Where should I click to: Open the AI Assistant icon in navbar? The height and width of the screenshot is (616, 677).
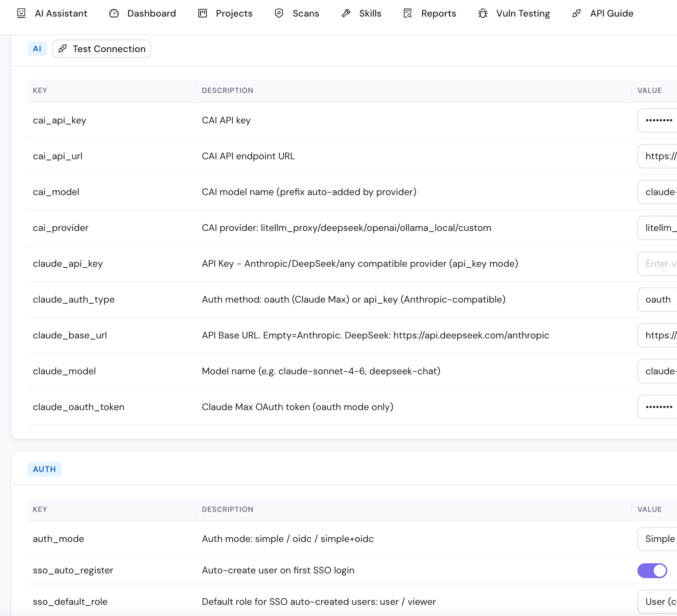pyautogui.click(x=21, y=13)
